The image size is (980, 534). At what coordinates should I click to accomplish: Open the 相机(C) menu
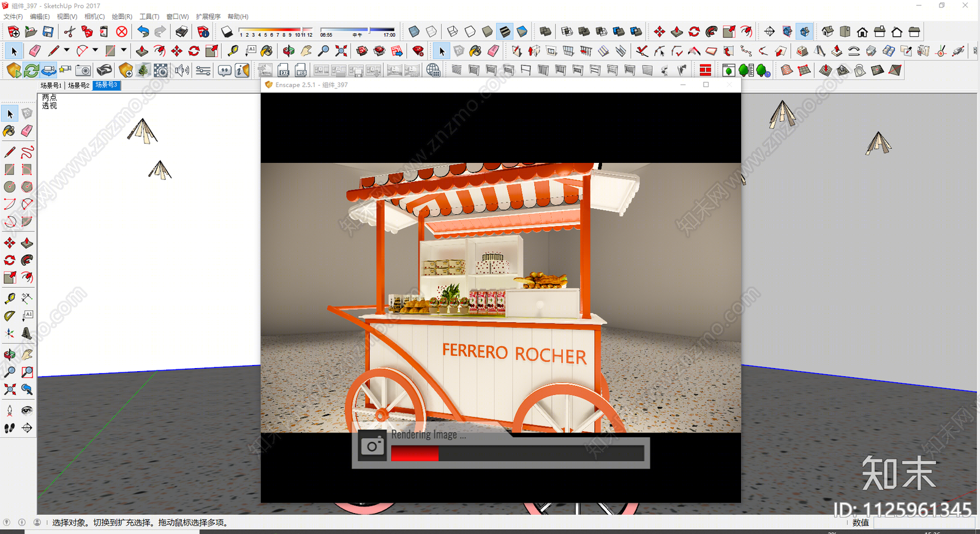(94, 17)
